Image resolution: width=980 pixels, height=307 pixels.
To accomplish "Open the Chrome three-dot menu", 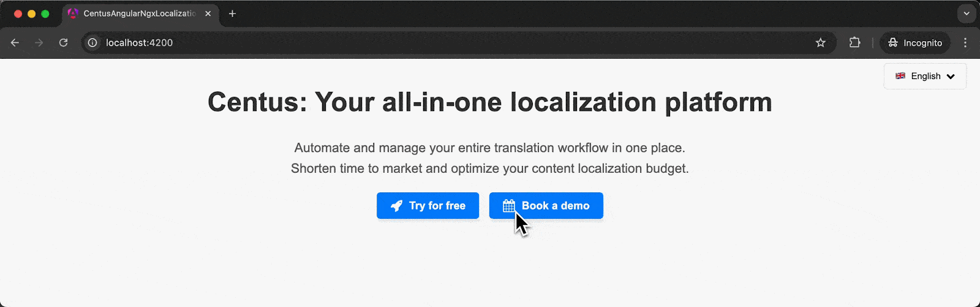I will pos(965,43).
